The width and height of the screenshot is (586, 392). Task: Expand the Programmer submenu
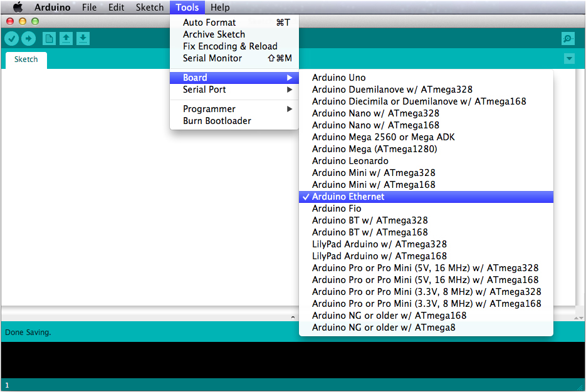pos(234,109)
